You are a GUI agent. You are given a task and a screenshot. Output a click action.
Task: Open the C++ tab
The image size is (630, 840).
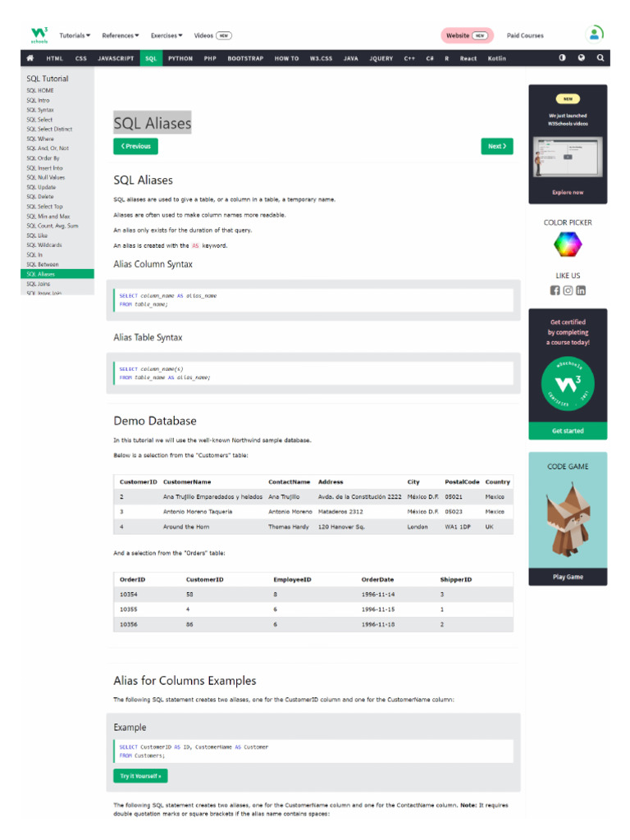pyautogui.click(x=409, y=58)
